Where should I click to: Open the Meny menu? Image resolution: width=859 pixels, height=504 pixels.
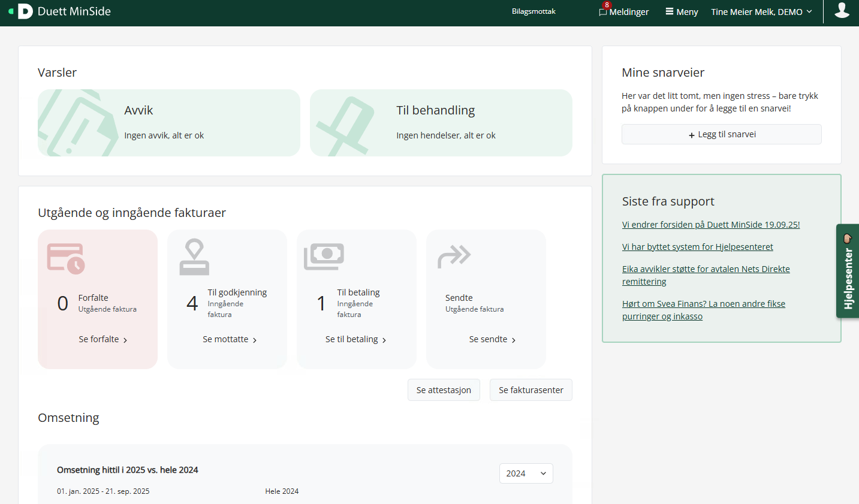click(681, 11)
